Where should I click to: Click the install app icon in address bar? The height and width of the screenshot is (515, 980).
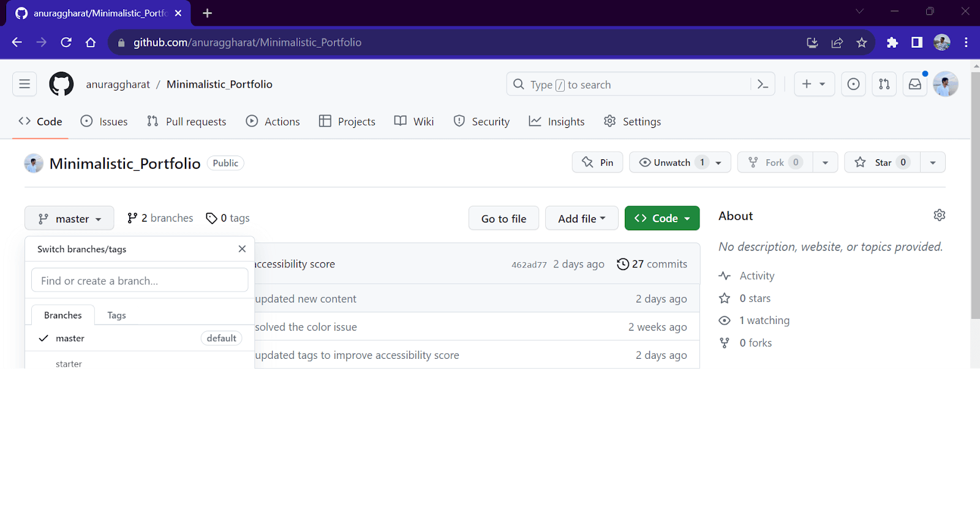coord(812,42)
